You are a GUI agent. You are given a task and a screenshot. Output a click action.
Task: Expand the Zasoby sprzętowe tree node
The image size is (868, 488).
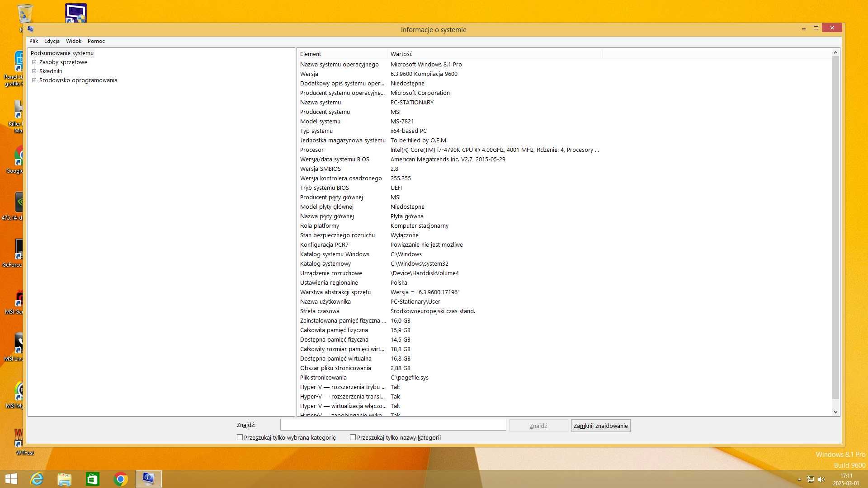(x=34, y=62)
